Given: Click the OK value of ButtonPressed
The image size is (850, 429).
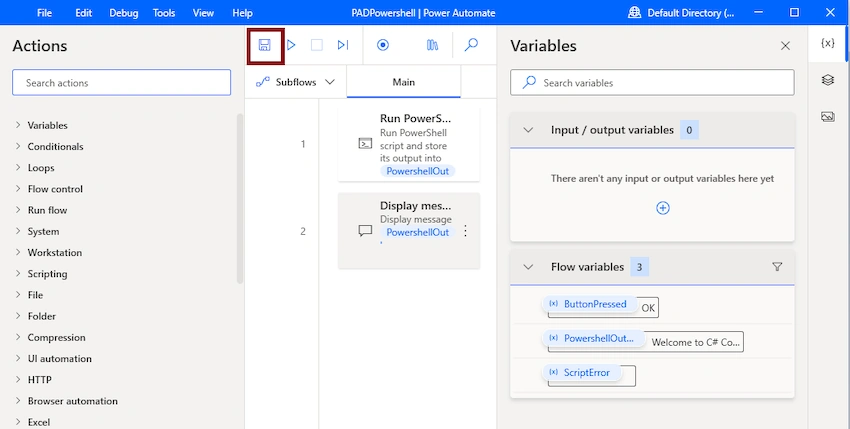Looking at the screenshot, I should tap(648, 308).
